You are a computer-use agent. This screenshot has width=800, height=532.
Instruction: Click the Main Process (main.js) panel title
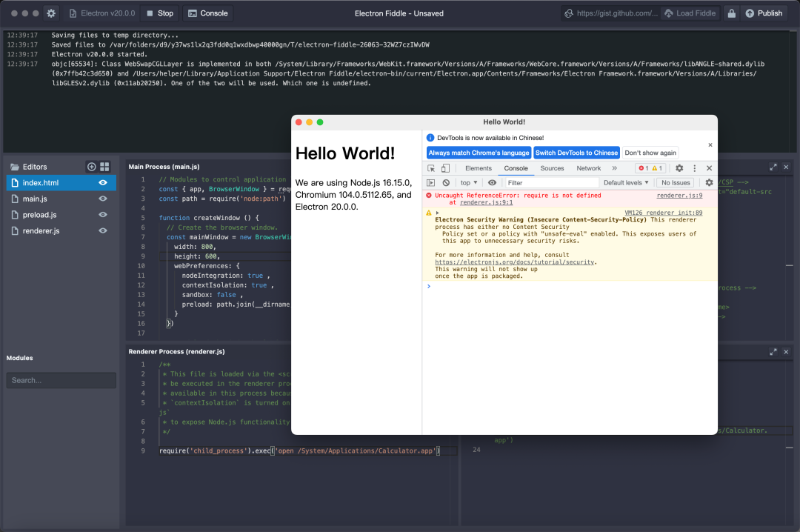click(164, 167)
